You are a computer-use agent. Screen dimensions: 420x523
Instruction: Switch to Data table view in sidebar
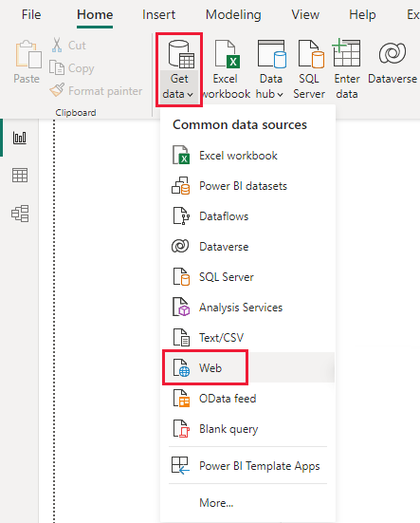[x=20, y=175]
